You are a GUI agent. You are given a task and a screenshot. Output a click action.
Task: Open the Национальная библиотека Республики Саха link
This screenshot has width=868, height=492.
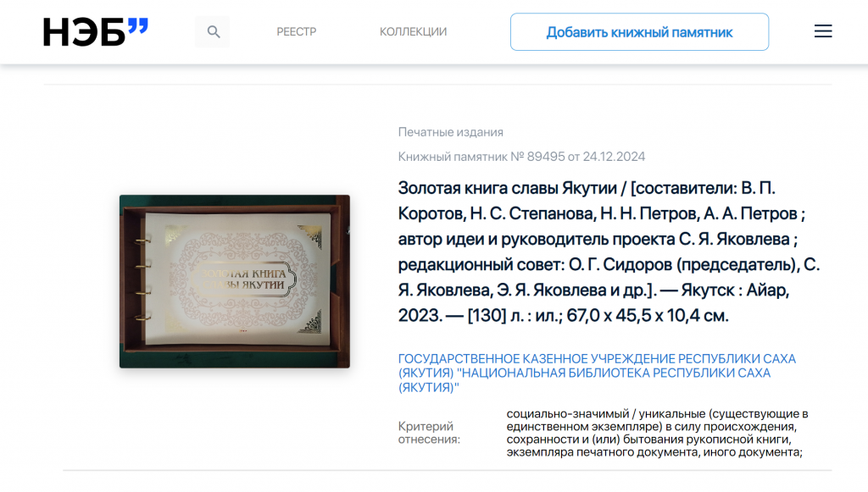tap(597, 373)
